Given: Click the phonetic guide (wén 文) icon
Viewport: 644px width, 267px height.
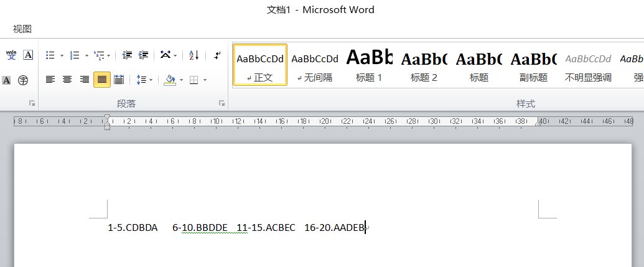Looking at the screenshot, I should click(11, 55).
